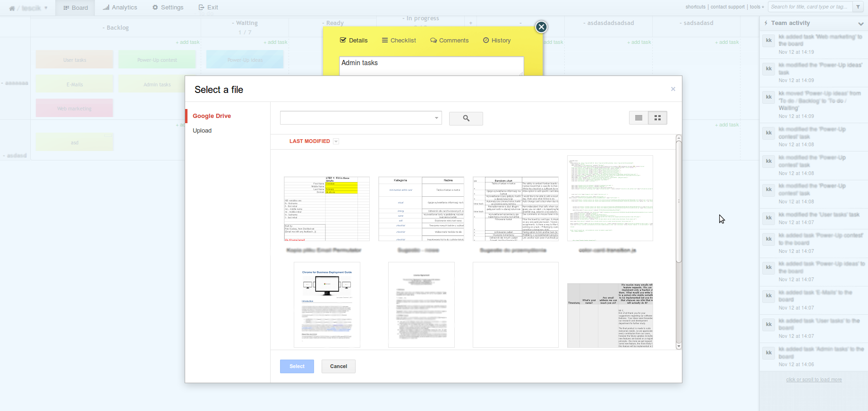The height and width of the screenshot is (411, 868).
Task: Open the Last Modified sort dropdown
Action: [x=336, y=142]
